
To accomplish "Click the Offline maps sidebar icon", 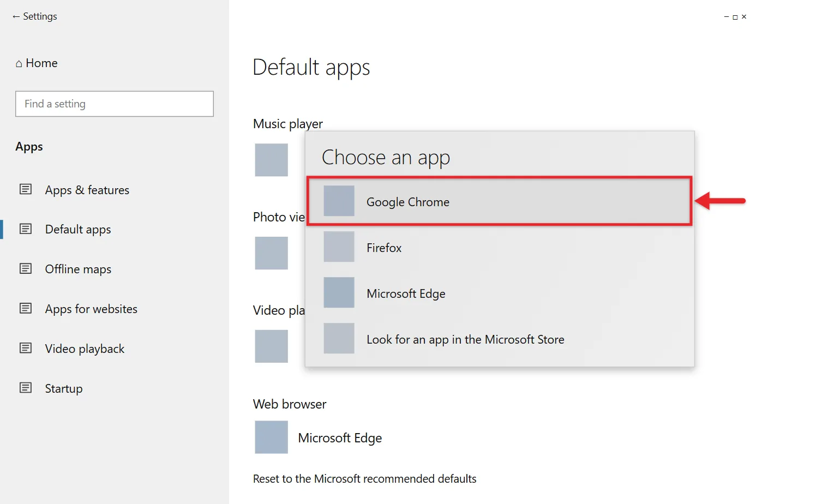I will pyautogui.click(x=26, y=268).
